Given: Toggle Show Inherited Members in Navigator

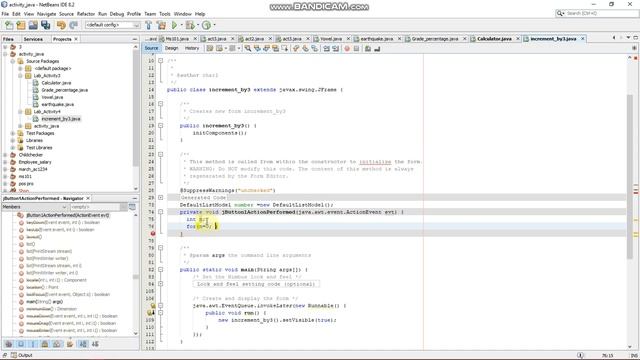Looking at the screenshot, I should (9, 344).
